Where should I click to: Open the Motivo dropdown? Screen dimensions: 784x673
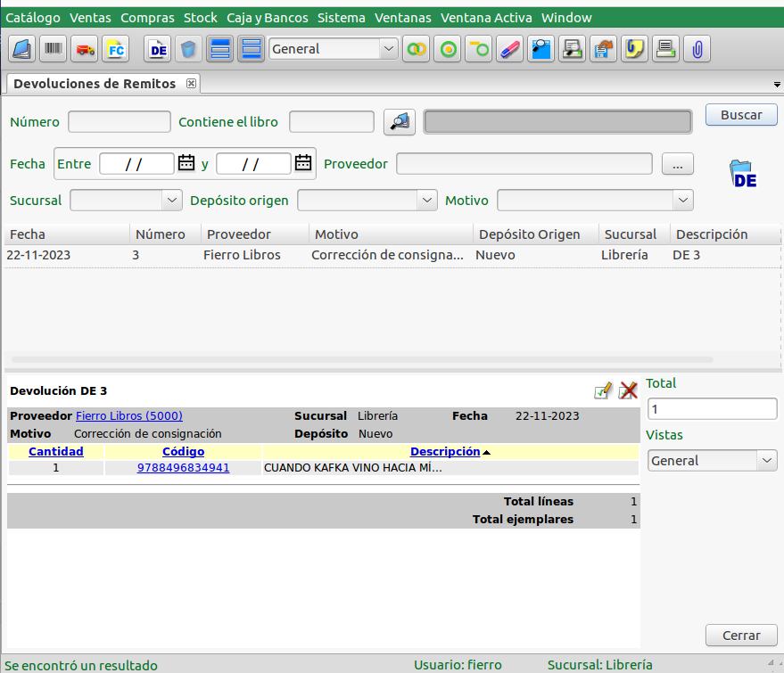[x=595, y=201]
